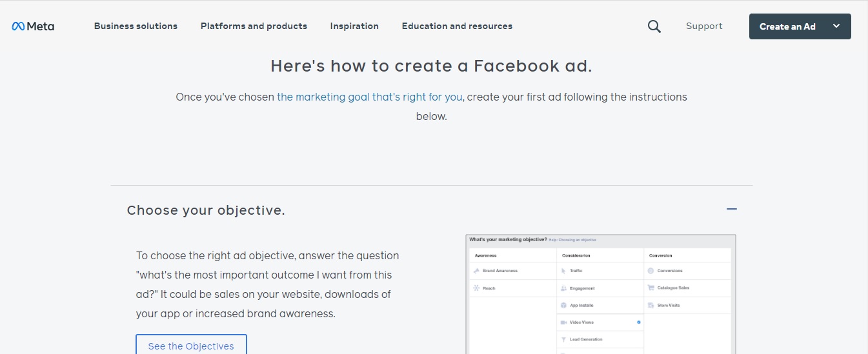Open the Platforms and products menu
The image size is (868, 354).
(x=254, y=26)
